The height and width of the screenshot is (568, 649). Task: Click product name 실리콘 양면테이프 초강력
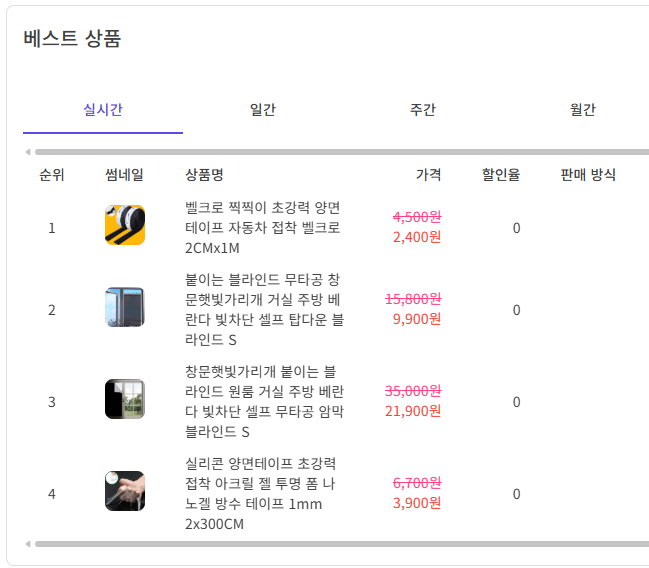(x=261, y=493)
